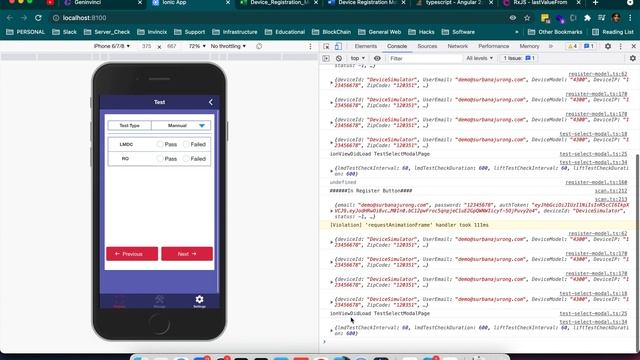The image size is (640, 360).
Task: Switch to the Sources tab
Action: (427, 46)
